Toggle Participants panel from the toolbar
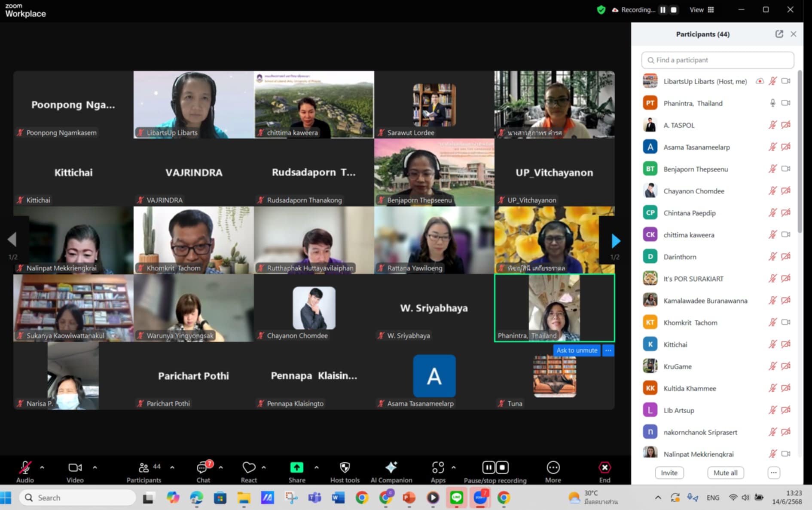 [x=144, y=468]
